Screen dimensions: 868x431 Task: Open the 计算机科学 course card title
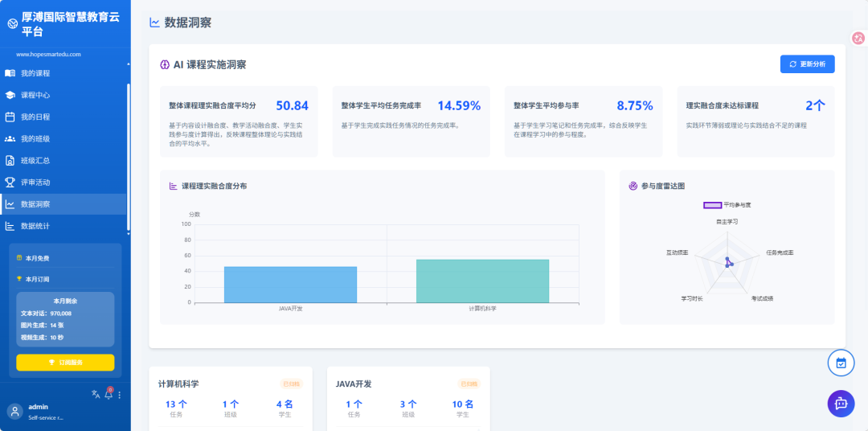(178, 384)
